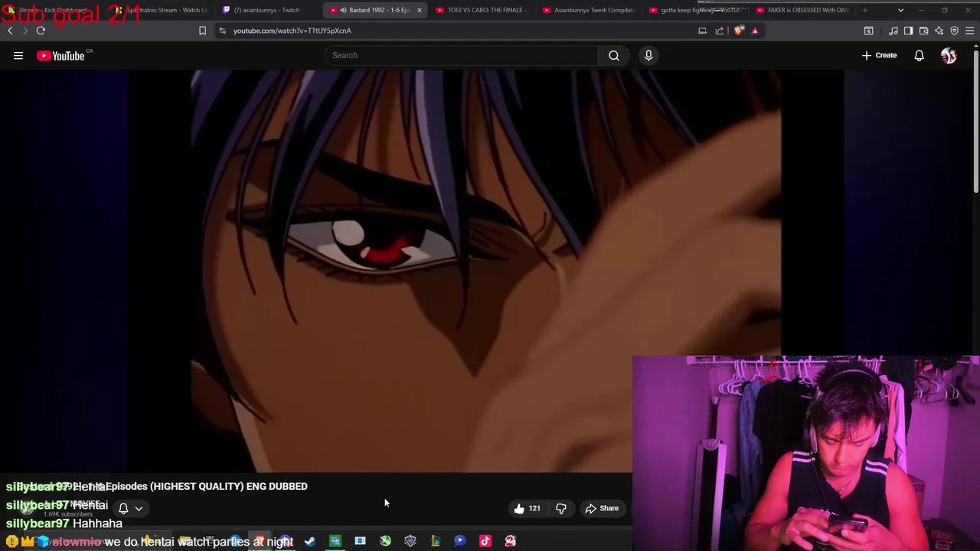Switch to Spectralnix Stream tab

(x=161, y=10)
